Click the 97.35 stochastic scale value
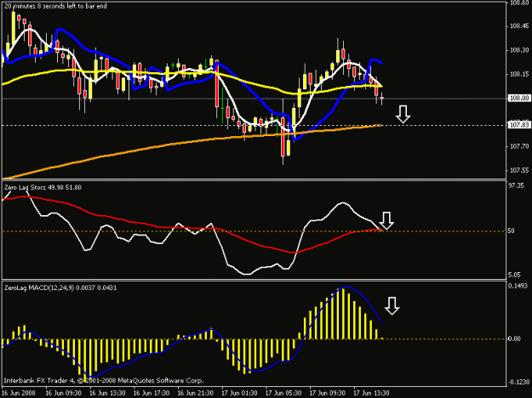The image size is (532, 398). click(516, 185)
